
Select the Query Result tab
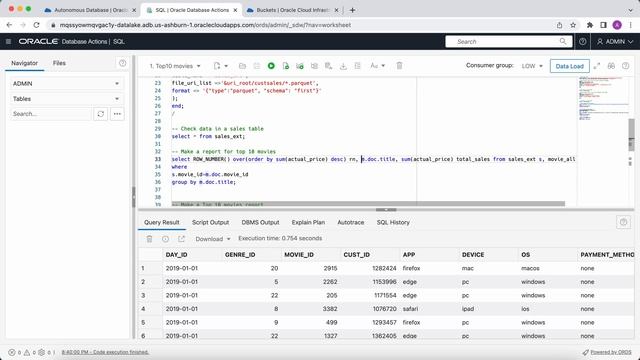click(162, 222)
